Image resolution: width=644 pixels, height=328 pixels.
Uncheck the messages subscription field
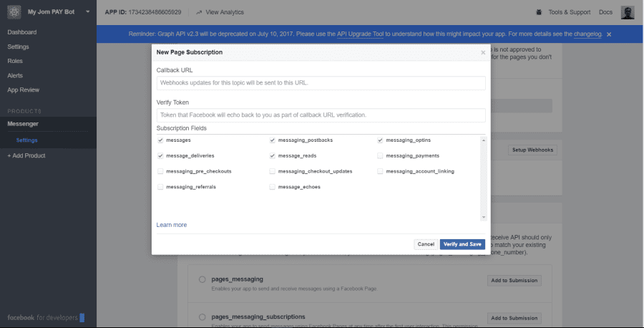point(160,140)
